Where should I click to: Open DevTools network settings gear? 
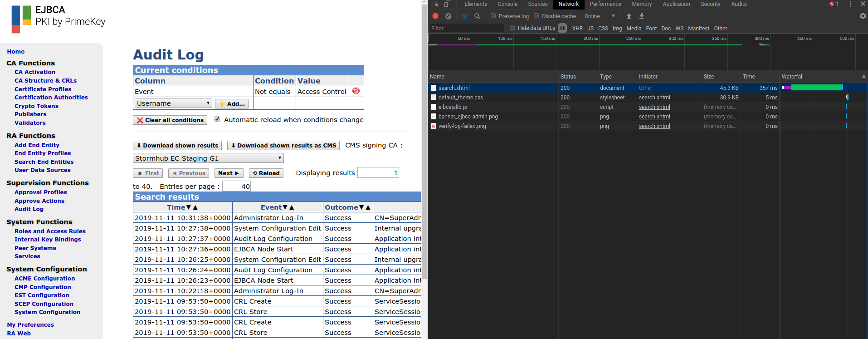(x=863, y=16)
